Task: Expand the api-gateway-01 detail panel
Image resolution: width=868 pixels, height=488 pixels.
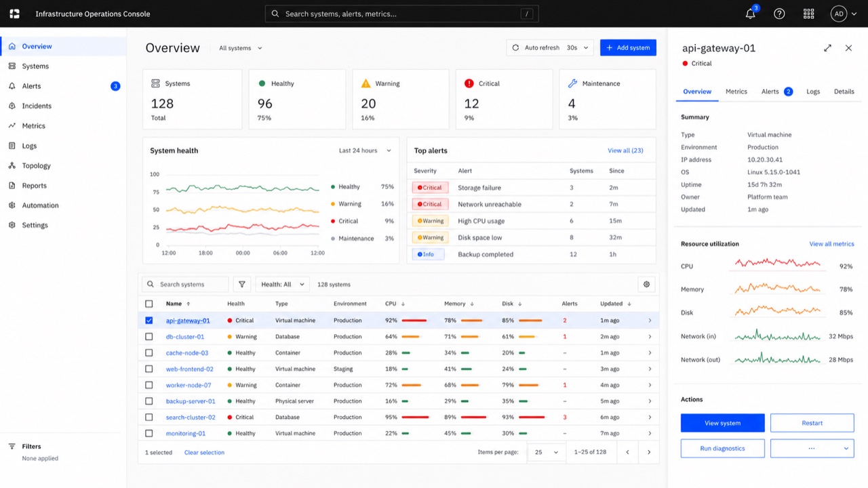Action: (x=827, y=48)
